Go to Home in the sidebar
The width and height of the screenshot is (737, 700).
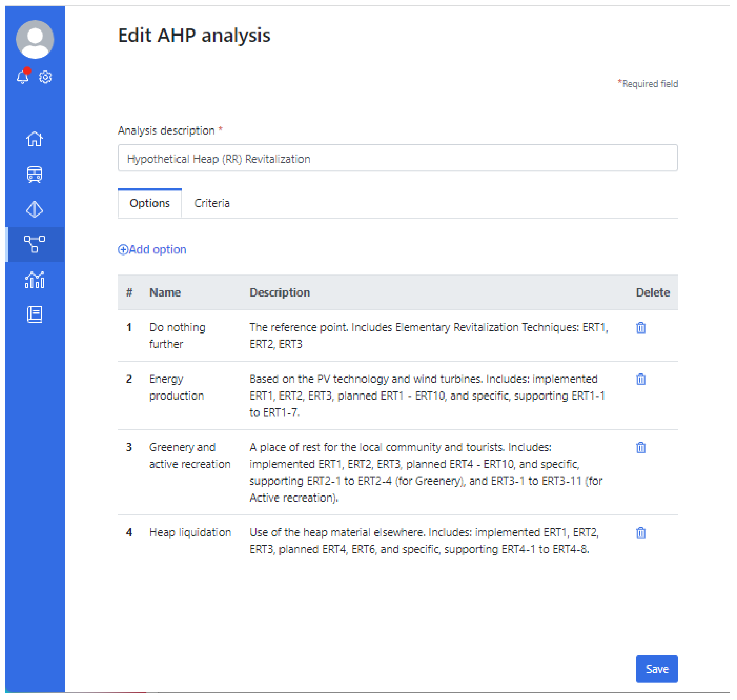coord(35,139)
